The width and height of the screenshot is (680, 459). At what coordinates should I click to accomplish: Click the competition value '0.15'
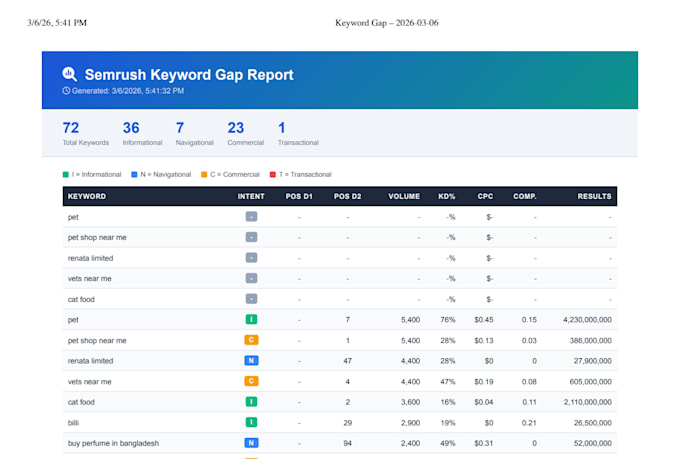tap(529, 320)
